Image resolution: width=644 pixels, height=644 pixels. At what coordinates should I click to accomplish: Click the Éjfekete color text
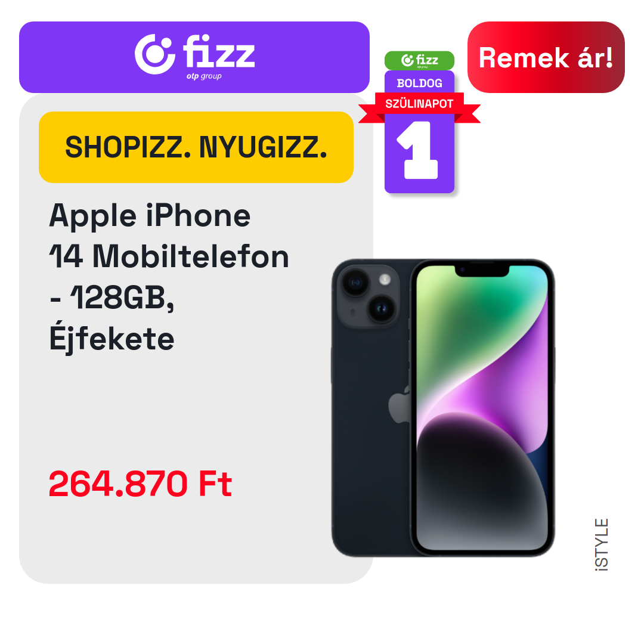(x=112, y=338)
